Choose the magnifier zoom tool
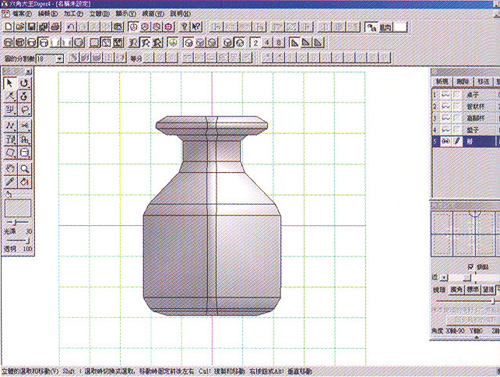 pos(24,169)
